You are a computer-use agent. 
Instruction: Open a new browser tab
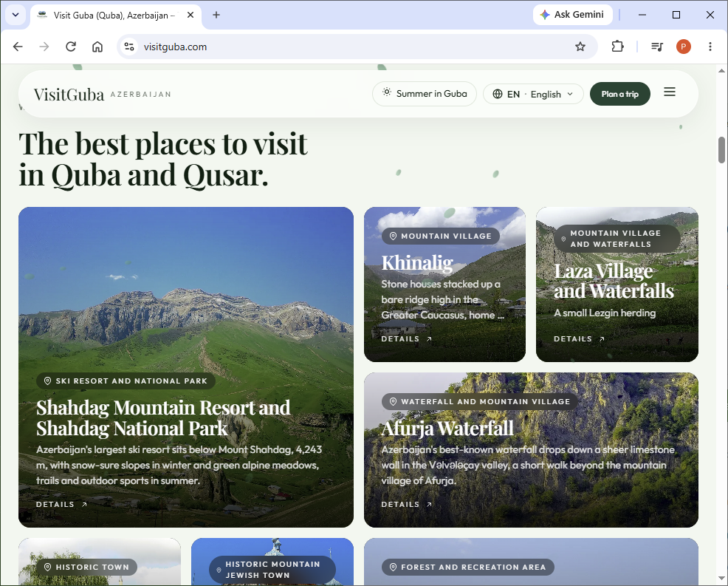click(x=216, y=15)
